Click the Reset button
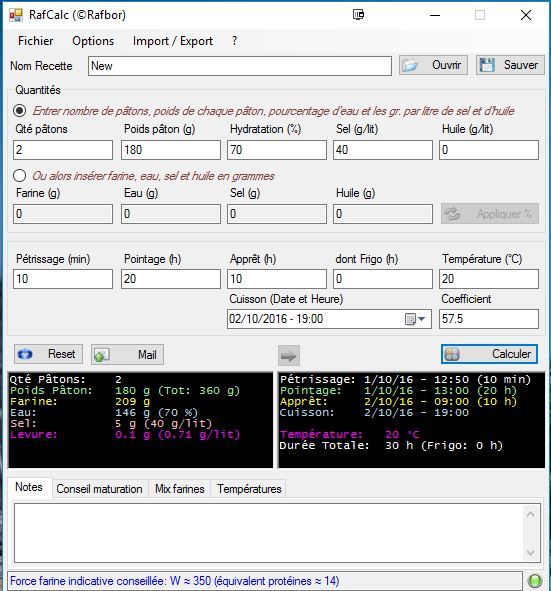Image resolution: width=551 pixels, height=591 pixels. pyautogui.click(x=48, y=354)
